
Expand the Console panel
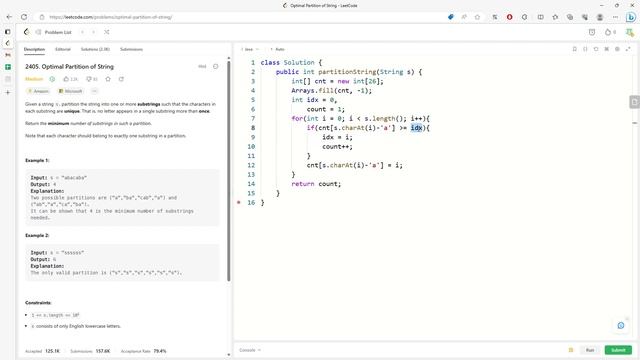pos(250,350)
